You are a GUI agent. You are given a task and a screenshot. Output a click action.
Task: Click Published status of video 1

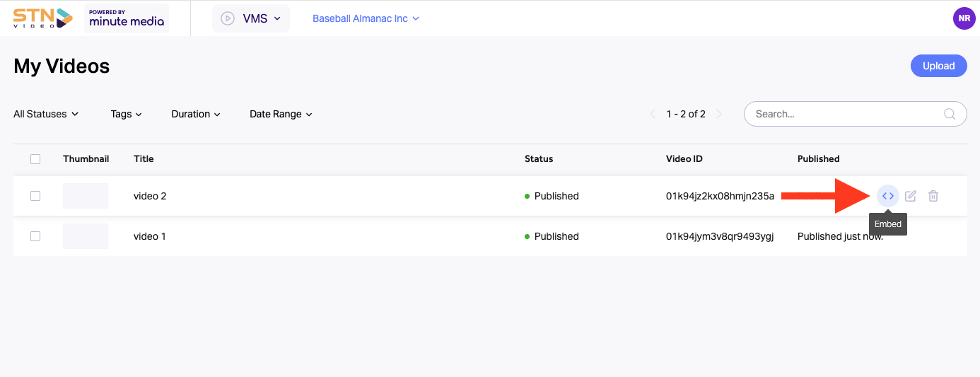pos(552,236)
